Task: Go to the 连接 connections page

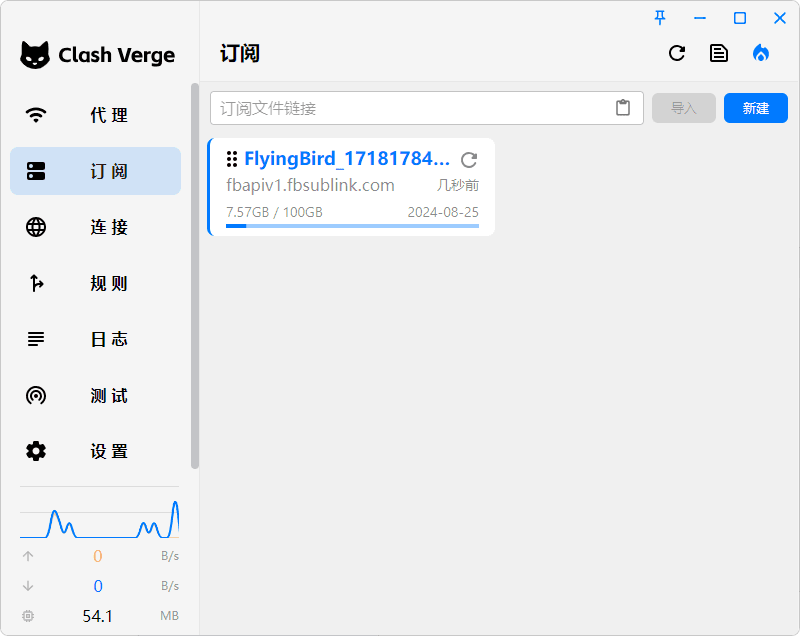Action: tap(95, 227)
